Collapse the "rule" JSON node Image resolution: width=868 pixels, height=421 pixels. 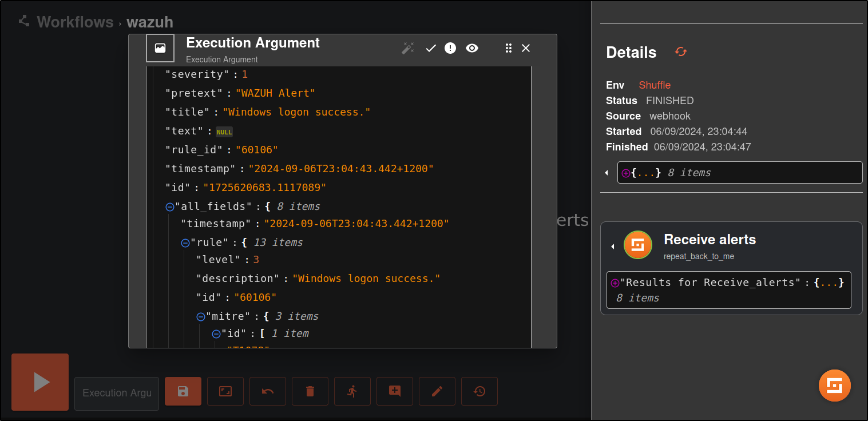coord(185,243)
